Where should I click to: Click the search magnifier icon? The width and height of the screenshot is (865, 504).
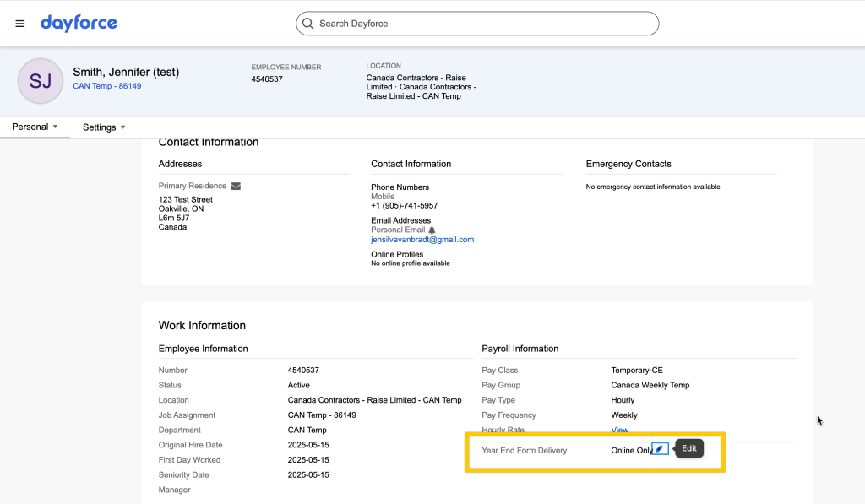tap(308, 24)
